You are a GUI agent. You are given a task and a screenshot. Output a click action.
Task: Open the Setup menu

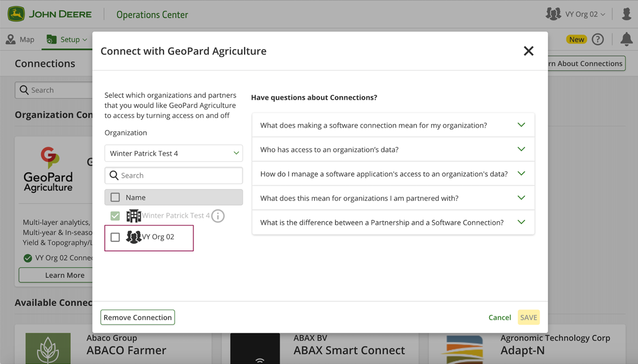click(67, 40)
